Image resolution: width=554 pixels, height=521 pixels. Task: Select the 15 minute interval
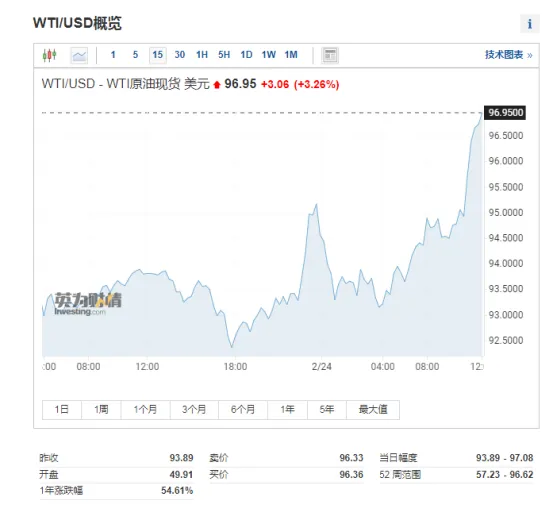tap(158, 55)
